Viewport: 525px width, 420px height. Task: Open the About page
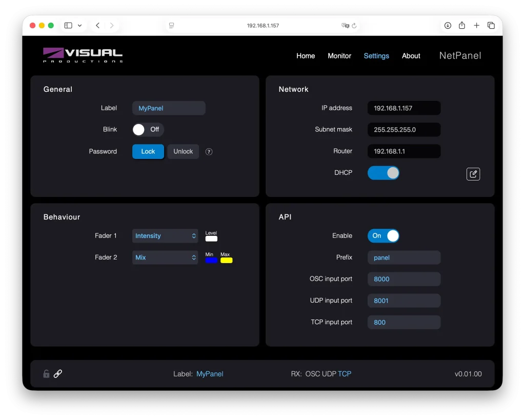click(411, 56)
